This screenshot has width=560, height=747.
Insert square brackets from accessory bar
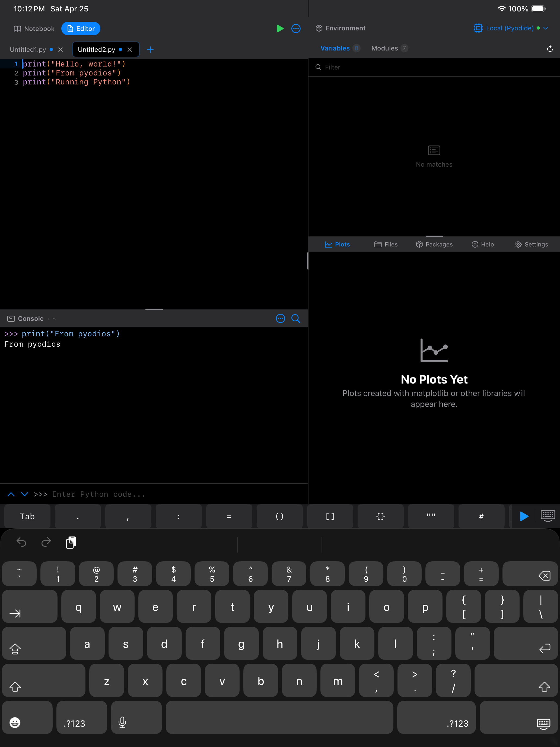tap(330, 516)
